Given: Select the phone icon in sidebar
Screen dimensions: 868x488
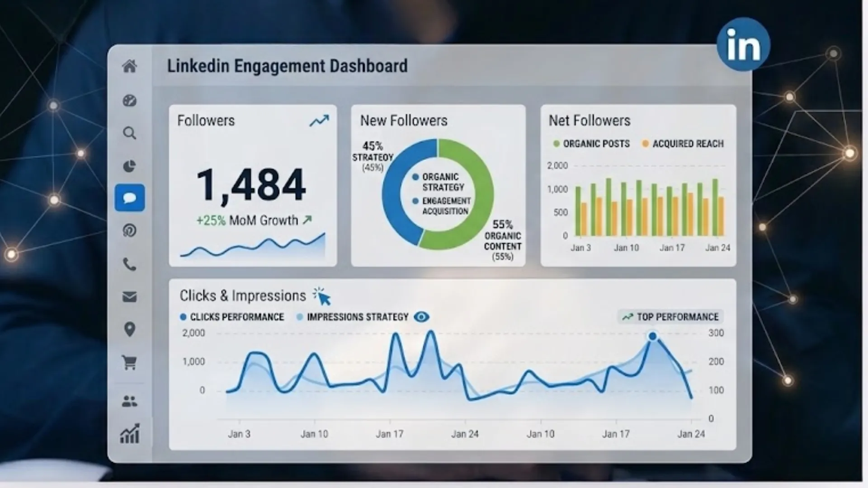Looking at the screenshot, I should (x=130, y=264).
